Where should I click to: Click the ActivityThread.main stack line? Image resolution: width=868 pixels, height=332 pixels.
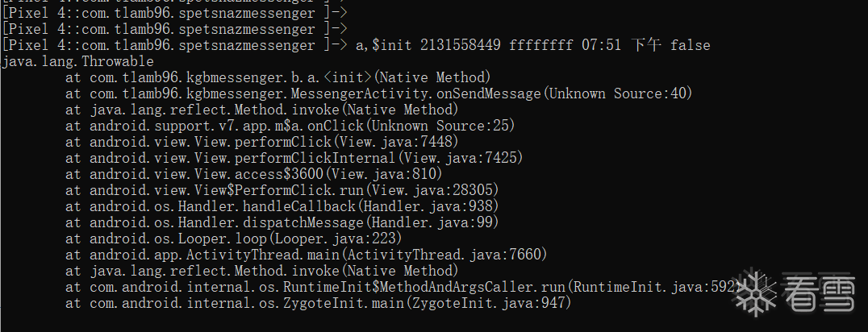[x=306, y=255]
